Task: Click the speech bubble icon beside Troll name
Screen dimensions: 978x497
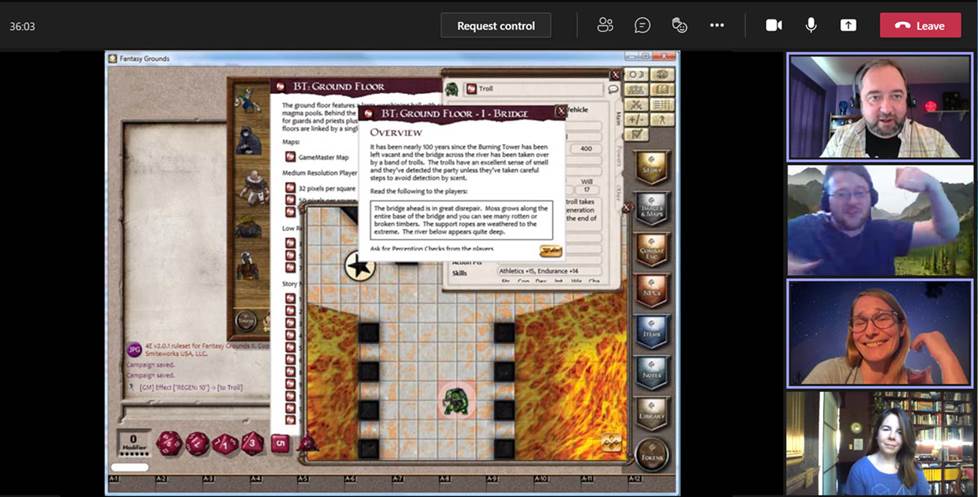Action: (613, 89)
